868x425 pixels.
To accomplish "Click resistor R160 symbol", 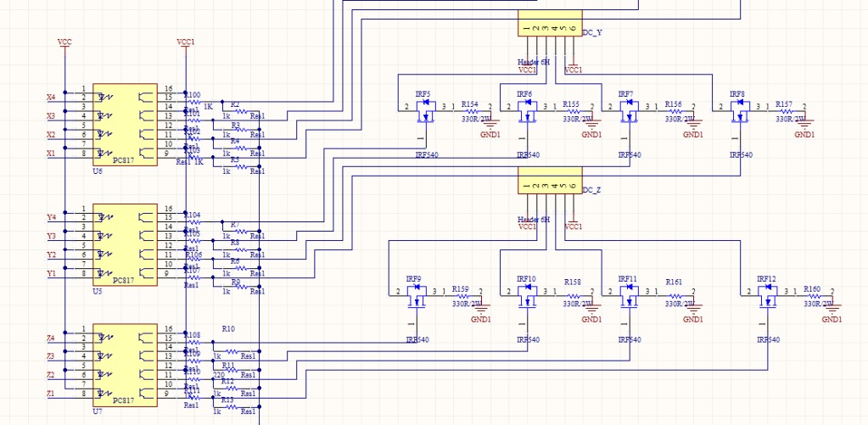I will pyautogui.click(x=813, y=296).
